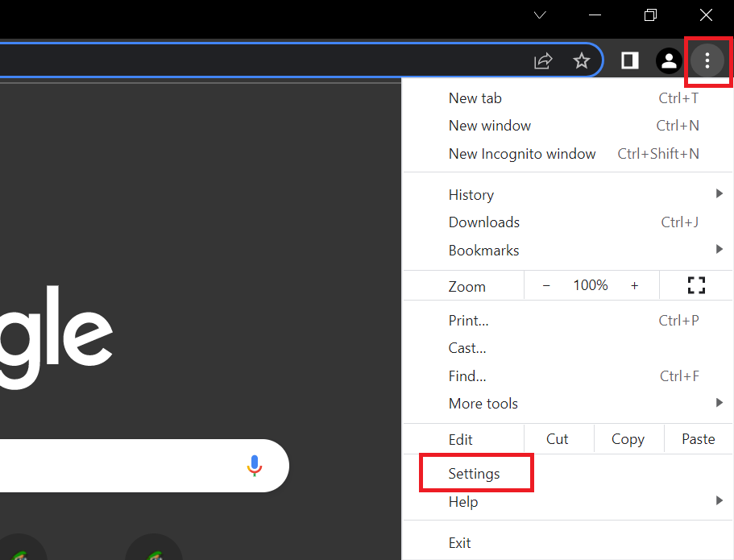Screen dimensions: 734x560
Task: Open the Downloads menu entry
Action: coord(484,222)
